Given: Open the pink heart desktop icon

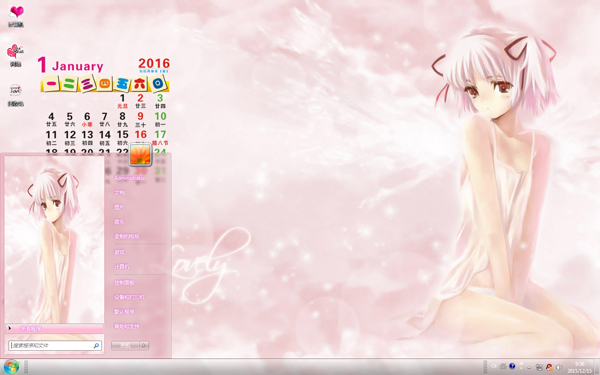Looking at the screenshot, I should point(16,12).
